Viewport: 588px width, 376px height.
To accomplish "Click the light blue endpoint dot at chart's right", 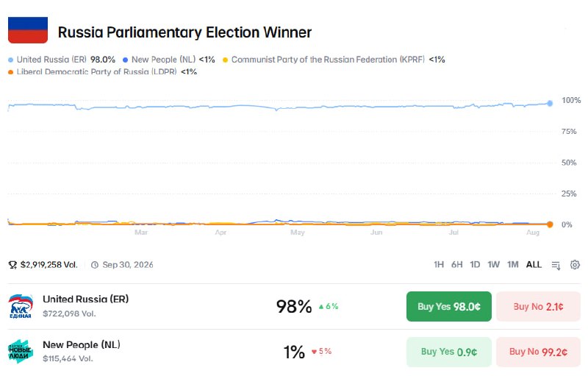I will tap(550, 103).
